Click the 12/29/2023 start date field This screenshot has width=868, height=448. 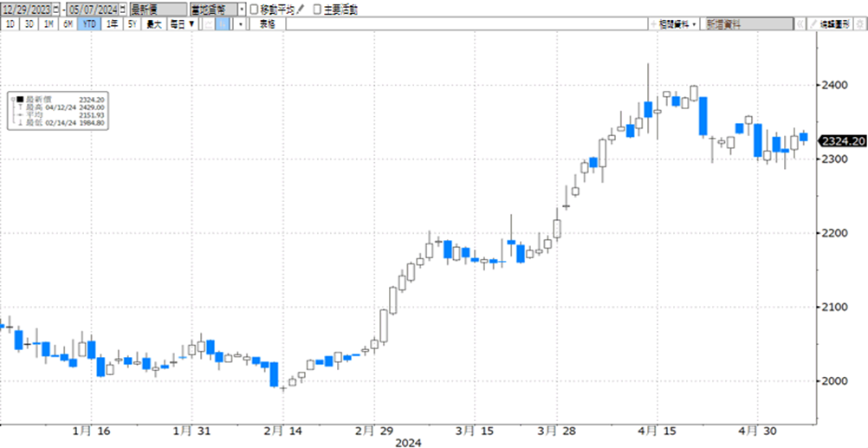tap(27, 10)
